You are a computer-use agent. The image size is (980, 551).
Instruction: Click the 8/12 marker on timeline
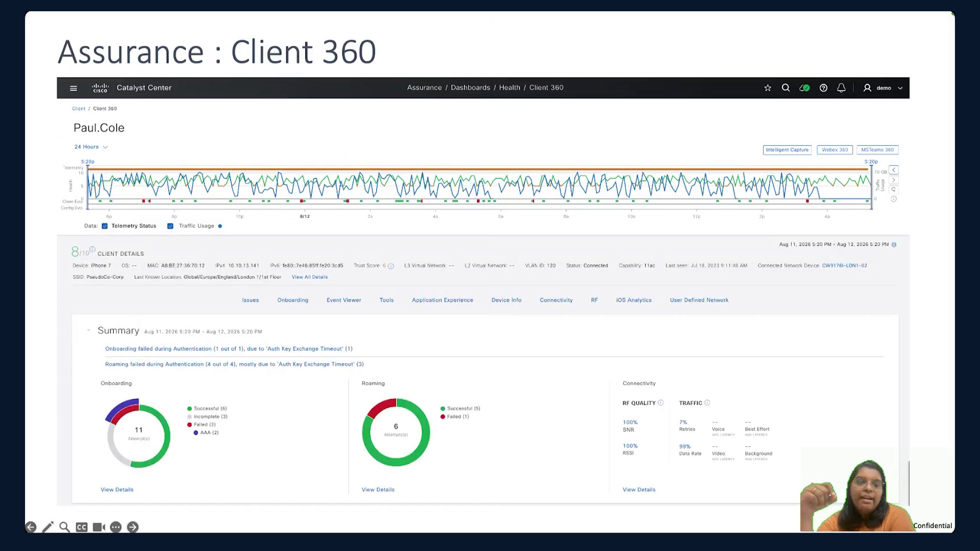point(305,216)
